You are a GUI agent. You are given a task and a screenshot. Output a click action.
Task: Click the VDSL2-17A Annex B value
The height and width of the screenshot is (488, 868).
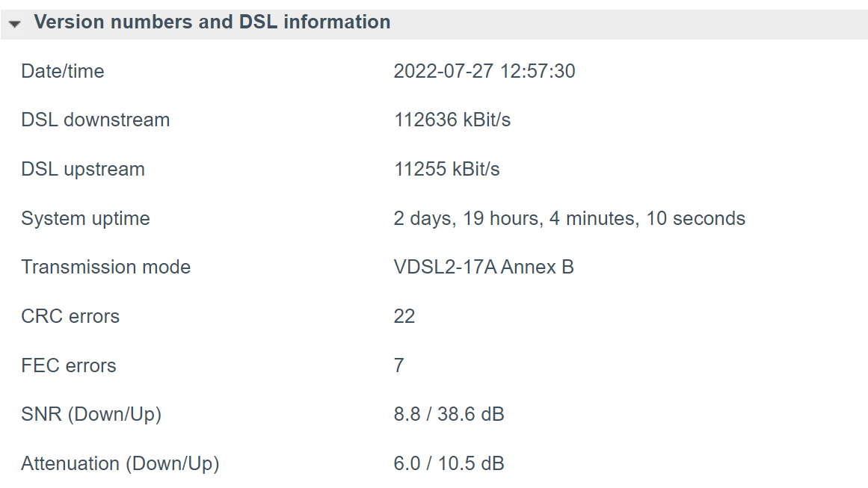tap(484, 268)
